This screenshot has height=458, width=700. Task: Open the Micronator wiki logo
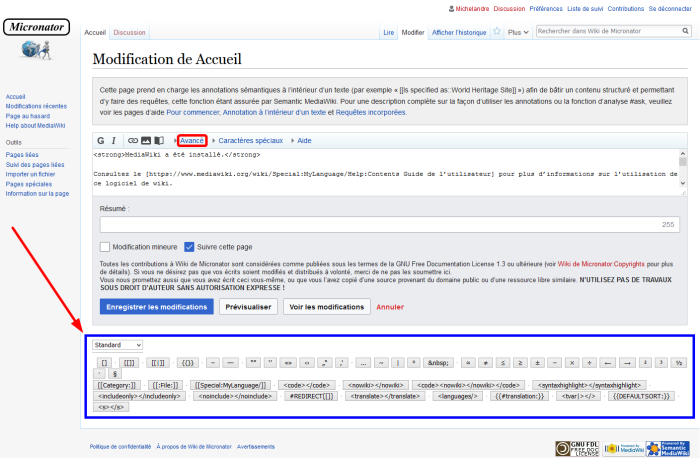coord(36,39)
